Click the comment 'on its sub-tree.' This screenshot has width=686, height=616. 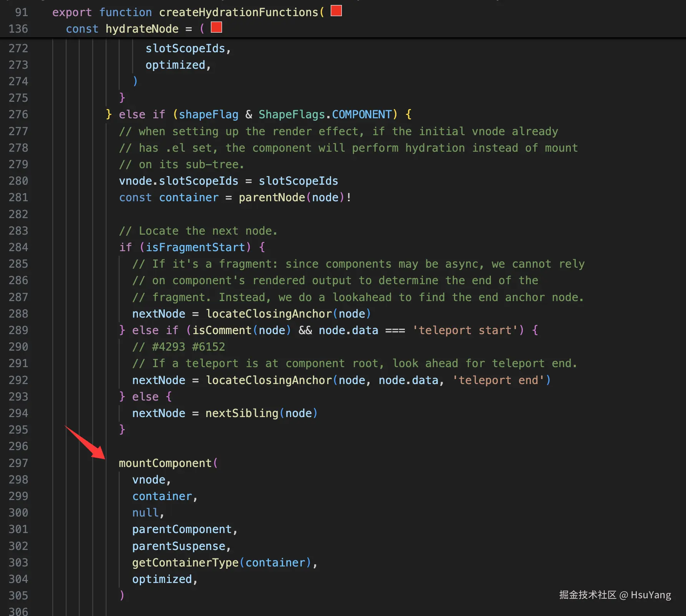pos(182,164)
